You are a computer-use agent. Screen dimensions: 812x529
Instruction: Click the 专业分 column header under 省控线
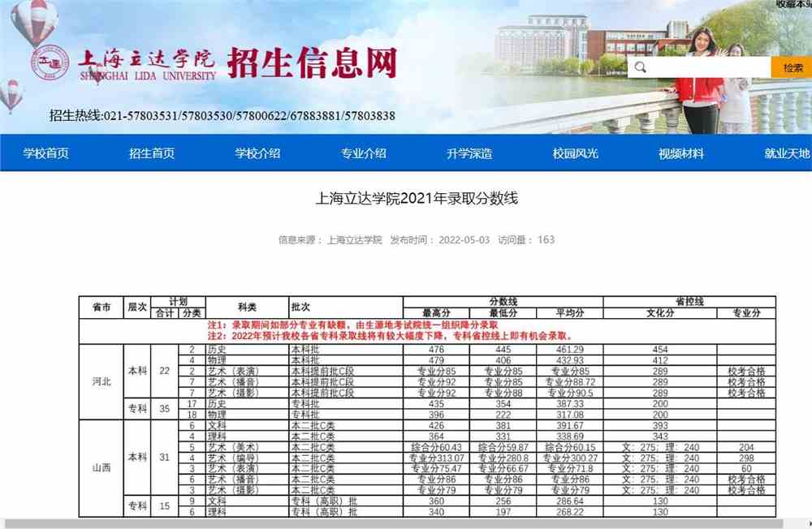coord(746,313)
